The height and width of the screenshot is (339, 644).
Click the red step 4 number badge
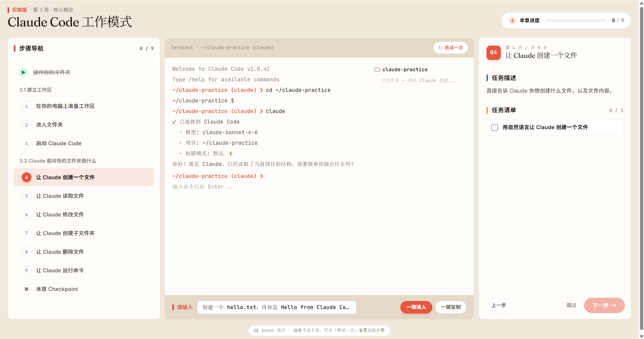point(26,177)
